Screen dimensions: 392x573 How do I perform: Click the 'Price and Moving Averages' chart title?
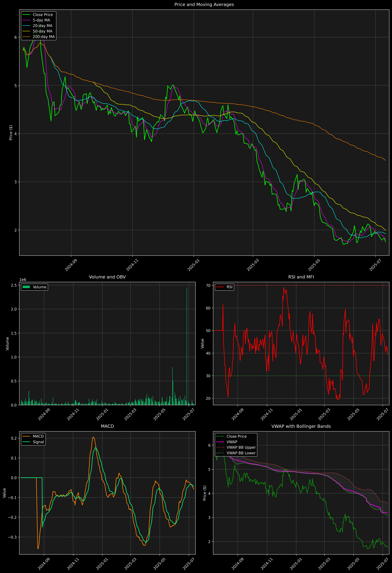pyautogui.click(x=204, y=4)
